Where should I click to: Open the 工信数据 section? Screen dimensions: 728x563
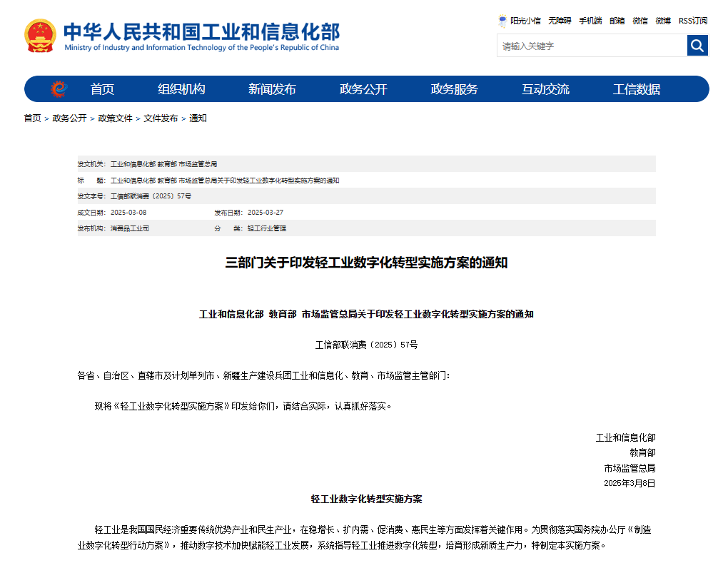point(637,88)
